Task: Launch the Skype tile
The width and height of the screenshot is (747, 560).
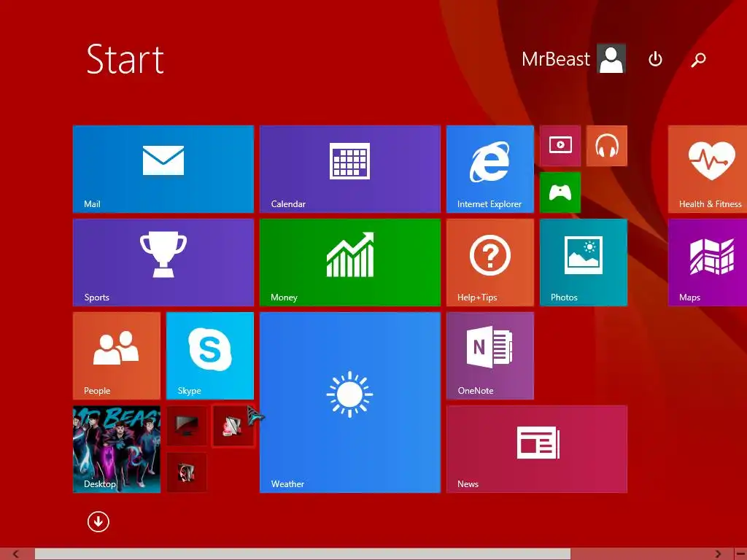Action: [x=210, y=356]
